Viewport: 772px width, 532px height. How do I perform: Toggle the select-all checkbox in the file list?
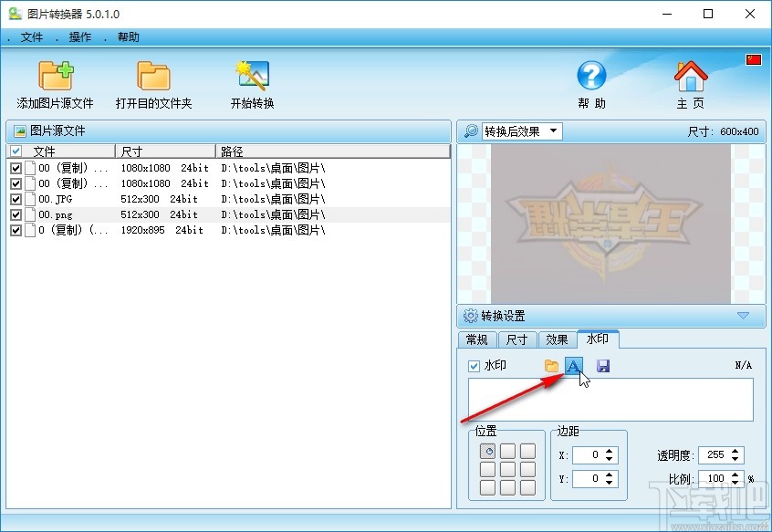click(16, 150)
